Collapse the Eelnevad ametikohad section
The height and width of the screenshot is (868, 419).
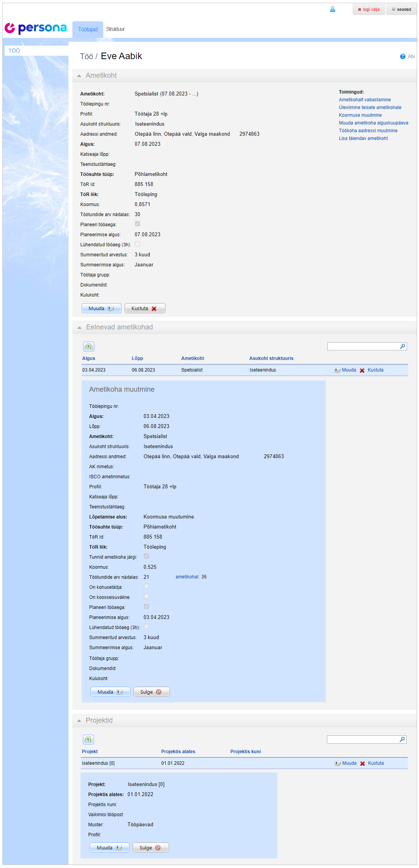point(79,327)
